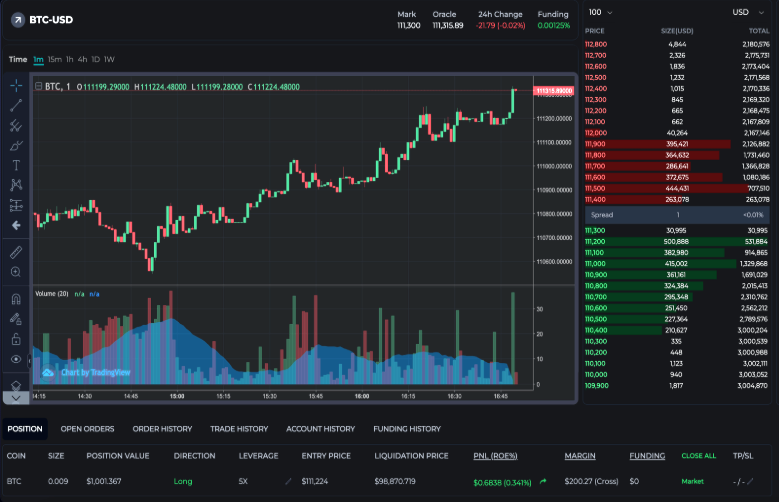Click the Funding rate 0.00125% value
Image resolution: width=779 pixels, height=502 pixels.
[553, 25]
